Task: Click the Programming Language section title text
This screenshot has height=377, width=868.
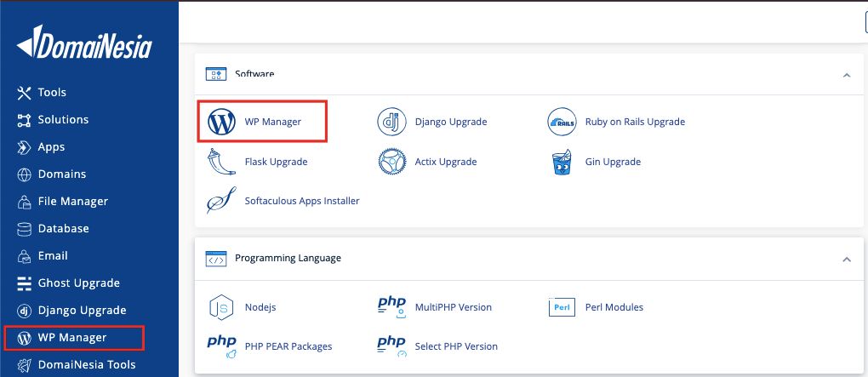Action: click(x=288, y=259)
